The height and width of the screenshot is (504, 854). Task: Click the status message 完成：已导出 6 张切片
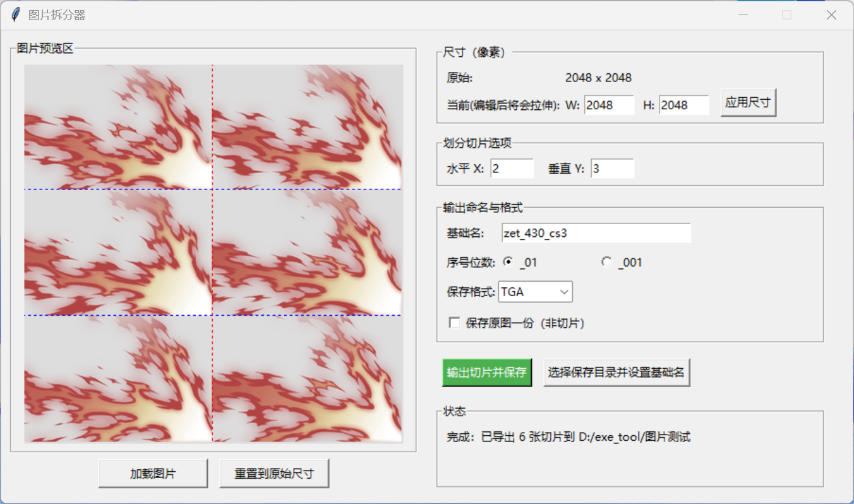pyautogui.click(x=568, y=436)
